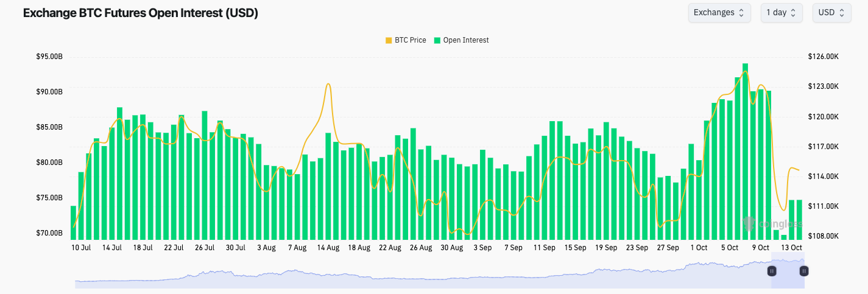Click the left range slider handle icon
The width and height of the screenshot is (868, 294).
click(772, 271)
